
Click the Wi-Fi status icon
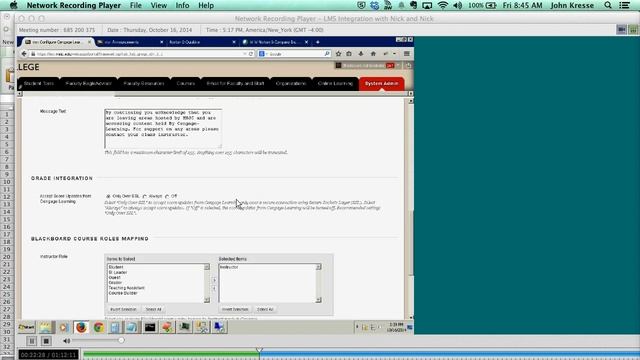click(x=443, y=5)
